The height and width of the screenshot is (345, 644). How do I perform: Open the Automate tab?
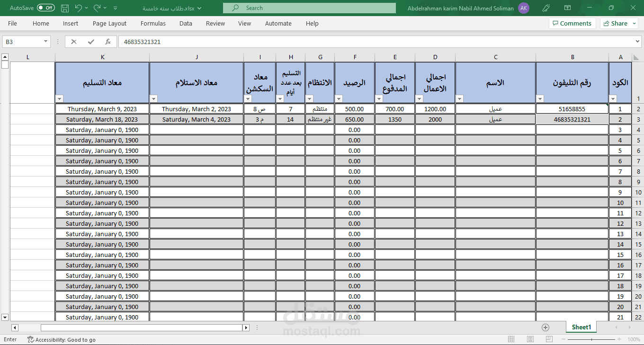point(278,23)
